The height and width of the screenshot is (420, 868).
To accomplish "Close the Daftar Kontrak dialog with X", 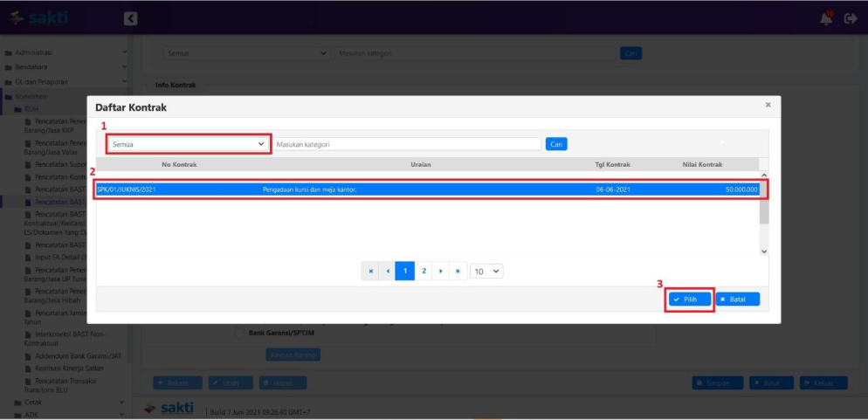I will (768, 105).
